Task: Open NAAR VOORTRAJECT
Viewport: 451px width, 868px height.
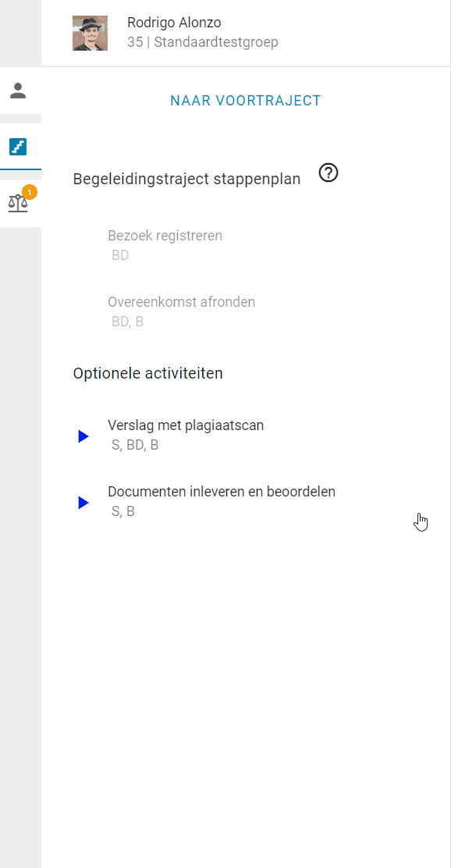Action: click(x=246, y=101)
